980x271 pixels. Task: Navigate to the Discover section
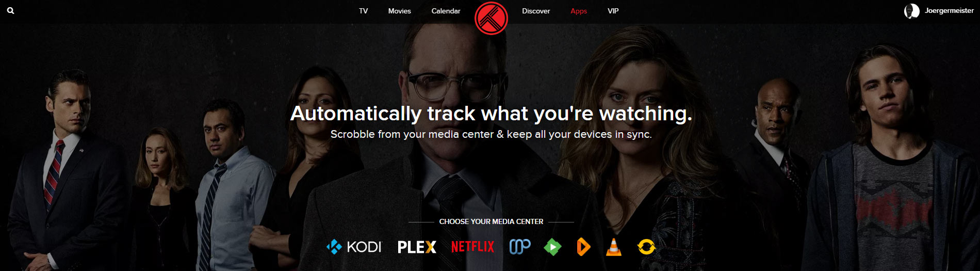click(536, 11)
